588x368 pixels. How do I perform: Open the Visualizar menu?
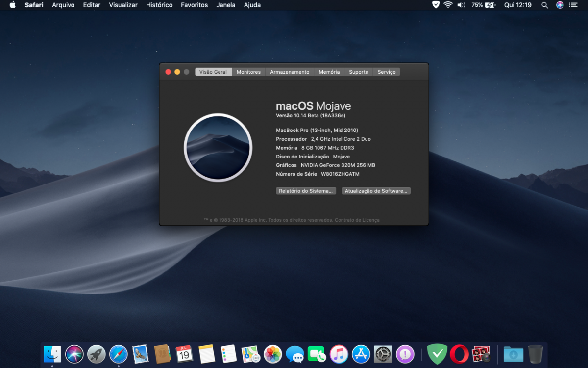123,5
